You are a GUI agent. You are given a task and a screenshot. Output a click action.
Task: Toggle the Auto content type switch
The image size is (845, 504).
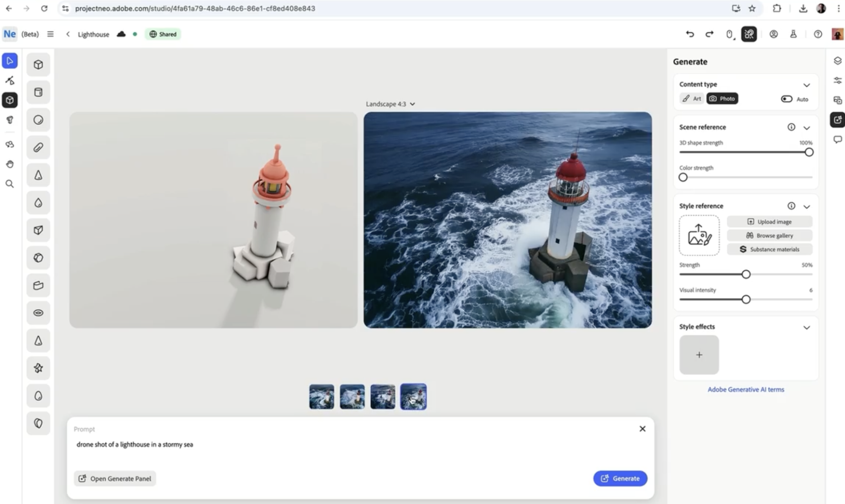(x=786, y=99)
